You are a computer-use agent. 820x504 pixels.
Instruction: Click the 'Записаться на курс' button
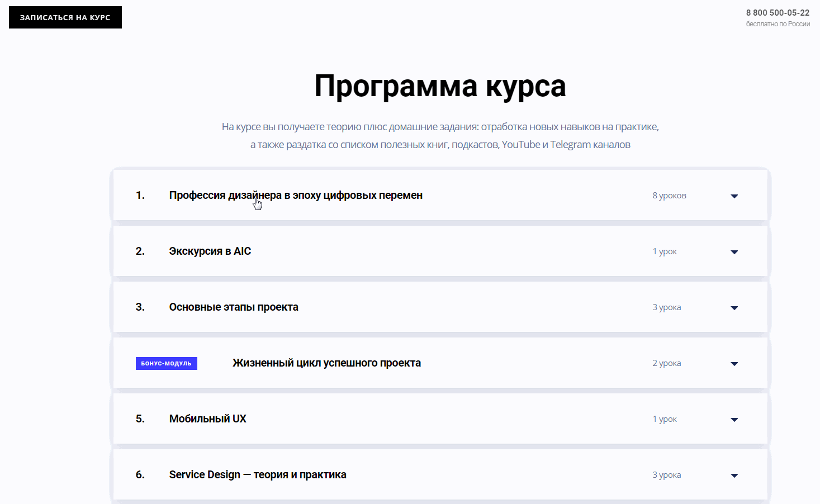pyautogui.click(x=65, y=17)
